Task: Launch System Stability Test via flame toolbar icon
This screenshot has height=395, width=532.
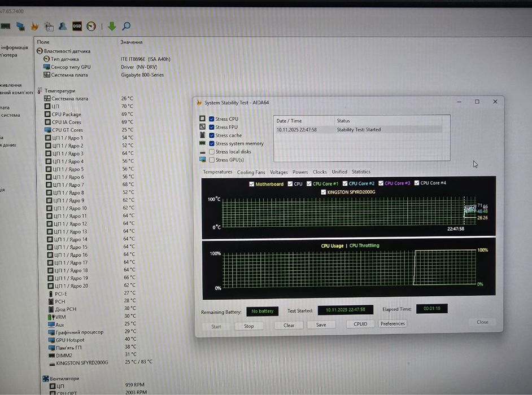Action: click(34, 26)
